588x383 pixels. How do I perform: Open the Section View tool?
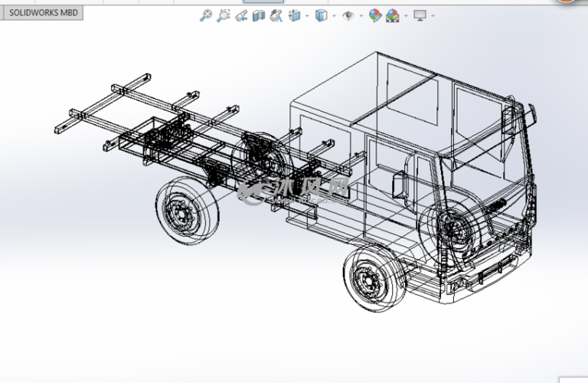coord(259,15)
